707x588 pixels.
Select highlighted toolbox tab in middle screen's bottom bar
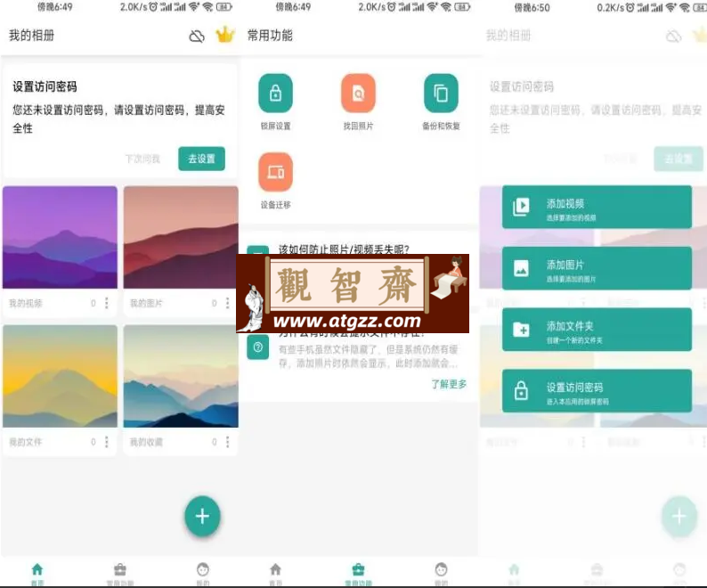click(x=359, y=574)
